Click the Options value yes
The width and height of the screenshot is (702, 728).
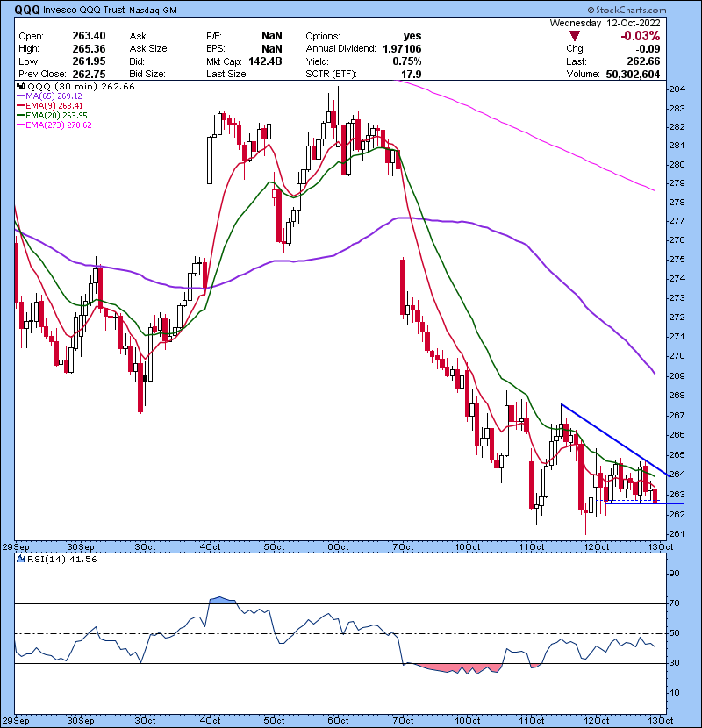pyautogui.click(x=412, y=36)
